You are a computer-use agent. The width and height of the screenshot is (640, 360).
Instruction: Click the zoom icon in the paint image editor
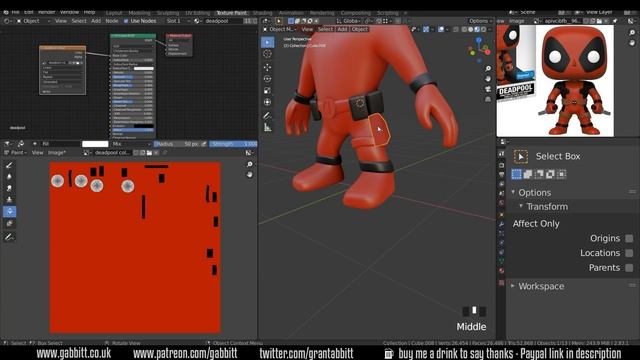[249, 164]
